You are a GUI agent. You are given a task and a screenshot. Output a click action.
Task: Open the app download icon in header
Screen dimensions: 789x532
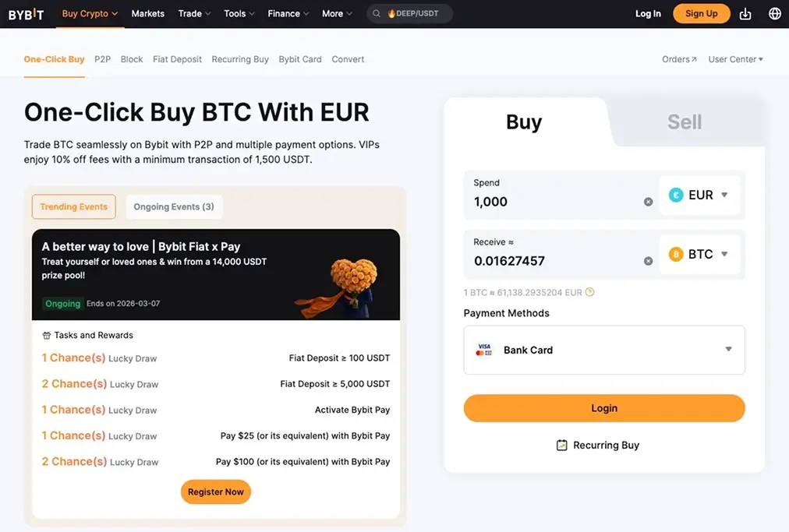tap(745, 13)
